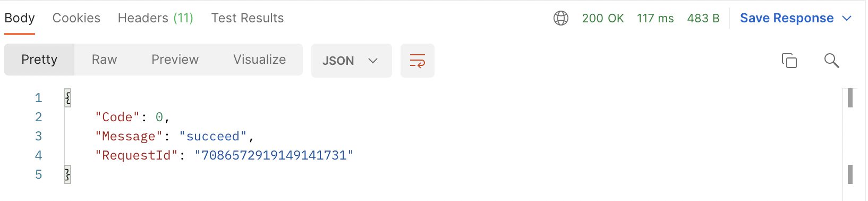868x201 pixels.
Task: Open search in response with magnifier icon
Action: [831, 61]
